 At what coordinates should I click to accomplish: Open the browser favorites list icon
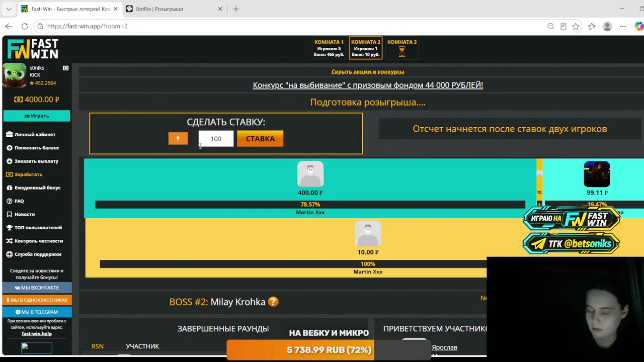(592, 26)
